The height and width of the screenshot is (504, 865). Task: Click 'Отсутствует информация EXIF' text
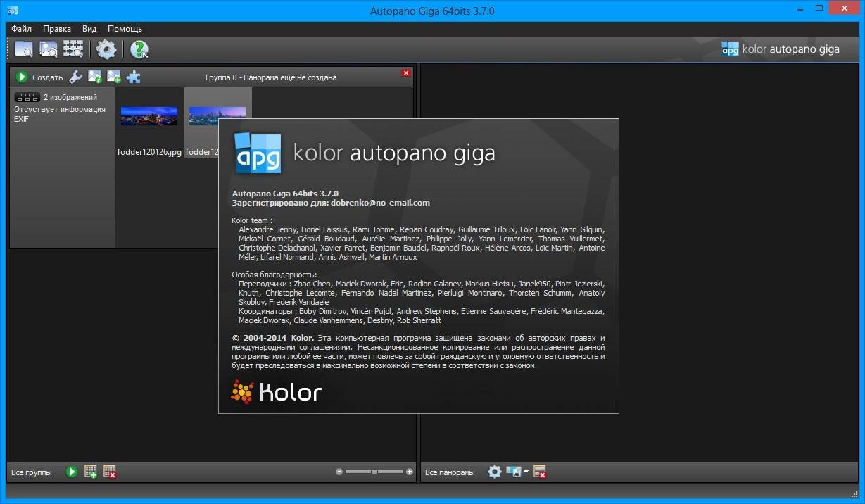click(60, 114)
